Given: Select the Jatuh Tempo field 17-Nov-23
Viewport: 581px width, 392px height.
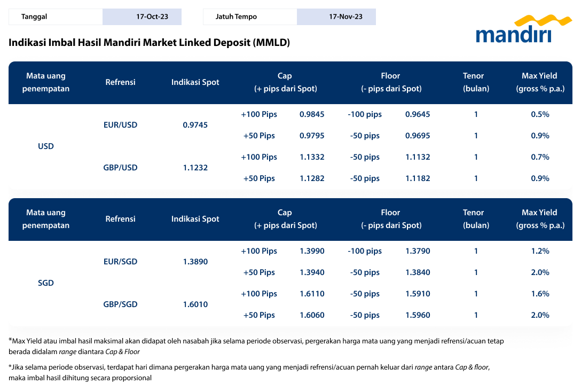Looking at the screenshot, I should tap(336, 17).
